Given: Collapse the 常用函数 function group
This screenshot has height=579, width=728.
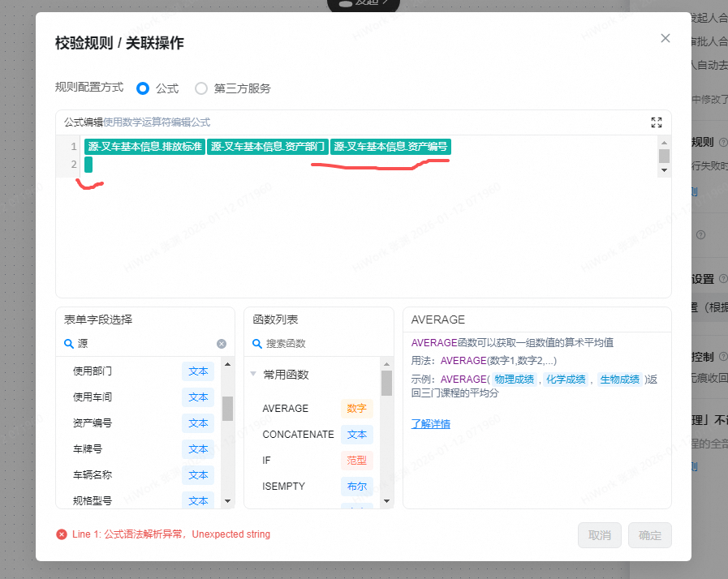Looking at the screenshot, I should click(254, 374).
